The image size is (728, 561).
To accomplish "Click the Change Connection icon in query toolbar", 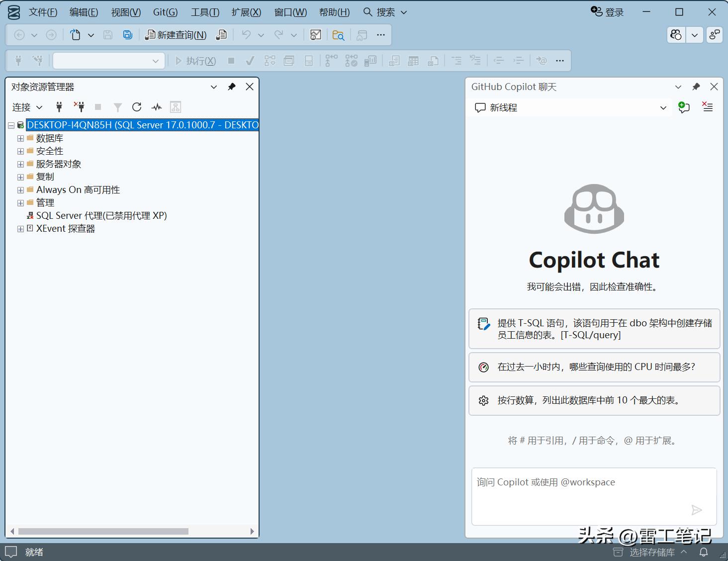I will point(37,61).
